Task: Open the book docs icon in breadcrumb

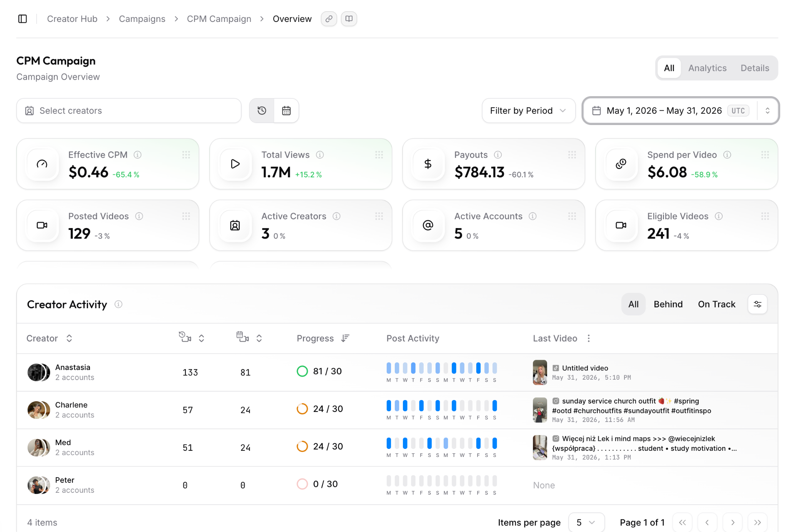Action: tap(349, 19)
